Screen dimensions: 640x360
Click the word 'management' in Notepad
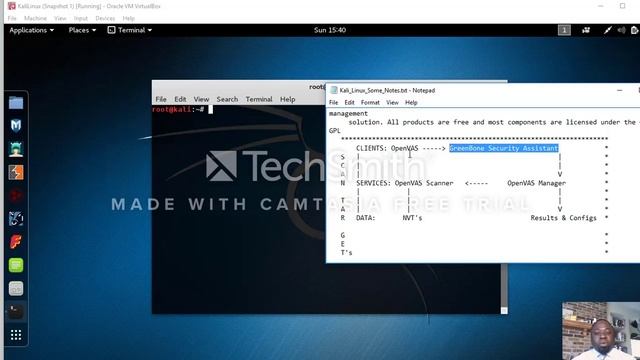coord(349,113)
